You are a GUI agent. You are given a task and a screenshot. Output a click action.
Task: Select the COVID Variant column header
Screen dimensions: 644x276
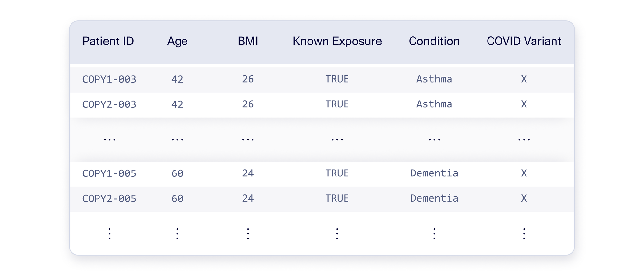524,41
